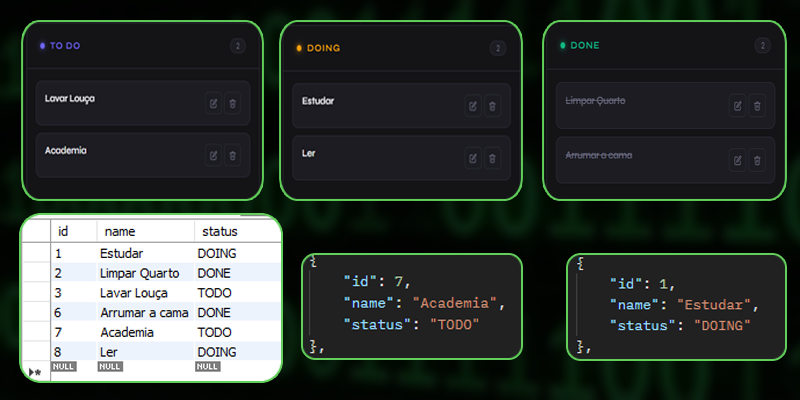Sort table by the name column header
This screenshot has width=800, height=400.
tap(145, 231)
